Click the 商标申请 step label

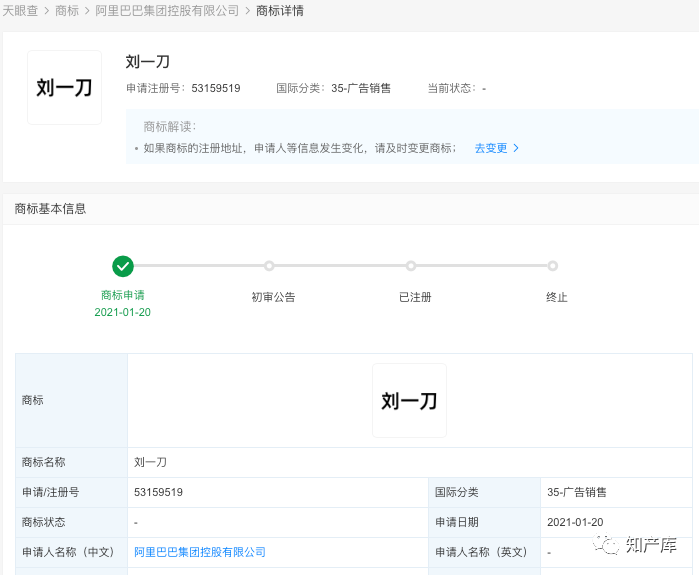pos(123,296)
